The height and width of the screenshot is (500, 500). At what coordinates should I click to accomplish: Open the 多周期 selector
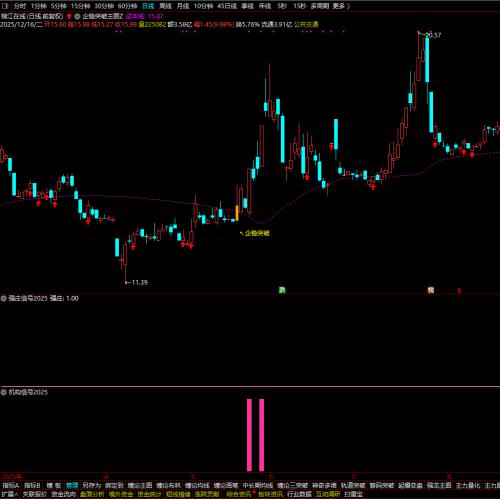pyautogui.click(x=320, y=6)
